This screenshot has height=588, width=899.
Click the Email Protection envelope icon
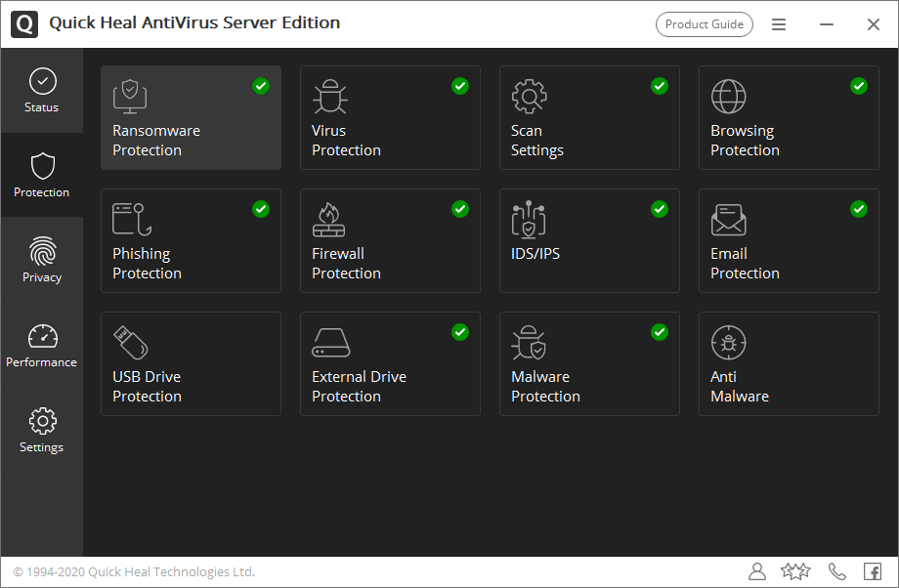coord(728,220)
